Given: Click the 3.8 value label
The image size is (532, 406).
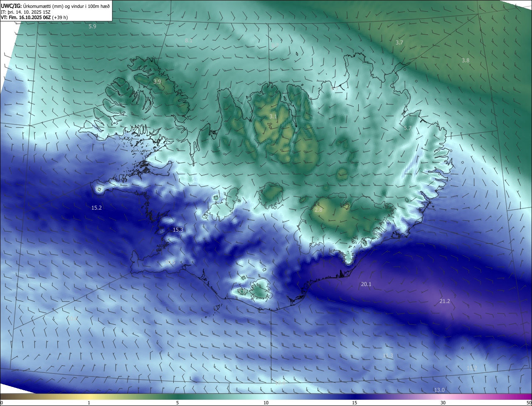Looking at the screenshot, I should point(465,60).
